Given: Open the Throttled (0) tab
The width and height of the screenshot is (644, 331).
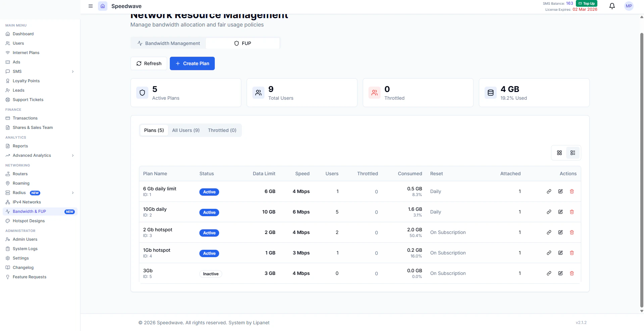Looking at the screenshot, I should tap(222, 130).
